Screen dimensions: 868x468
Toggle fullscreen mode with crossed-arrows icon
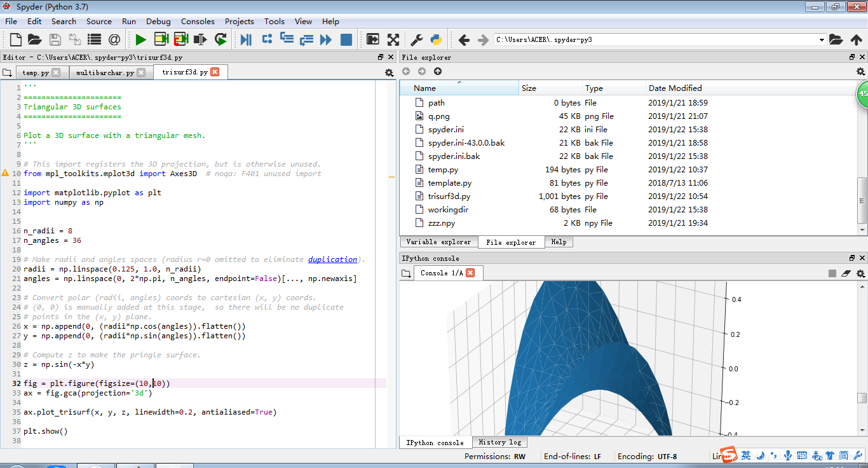pyautogui.click(x=393, y=40)
